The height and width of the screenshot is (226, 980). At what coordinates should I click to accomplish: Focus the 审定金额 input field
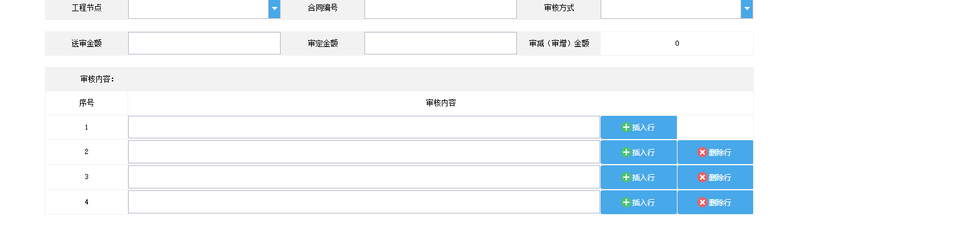click(x=441, y=43)
